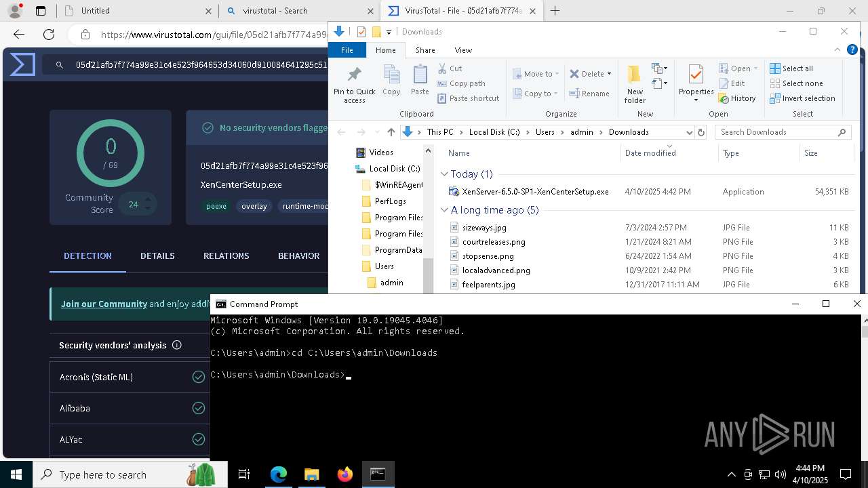Click the Properties icon in ribbon
This screenshot has height=488, width=868.
[696, 75]
